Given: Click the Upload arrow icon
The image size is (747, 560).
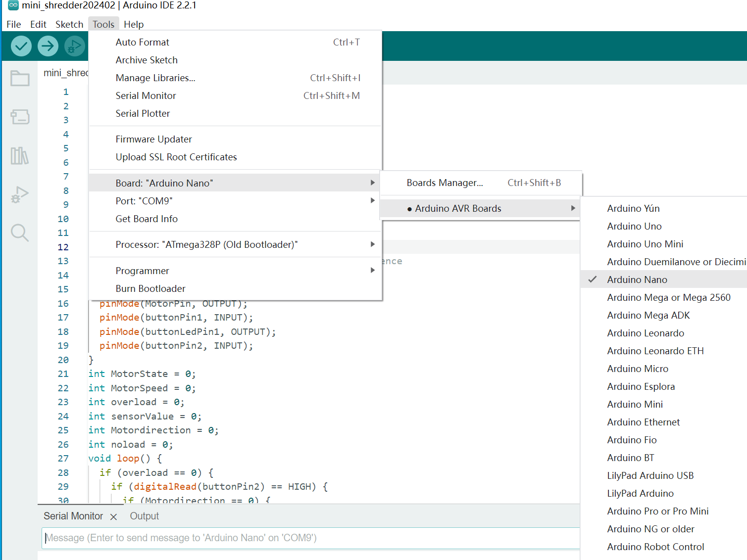Looking at the screenshot, I should (48, 46).
